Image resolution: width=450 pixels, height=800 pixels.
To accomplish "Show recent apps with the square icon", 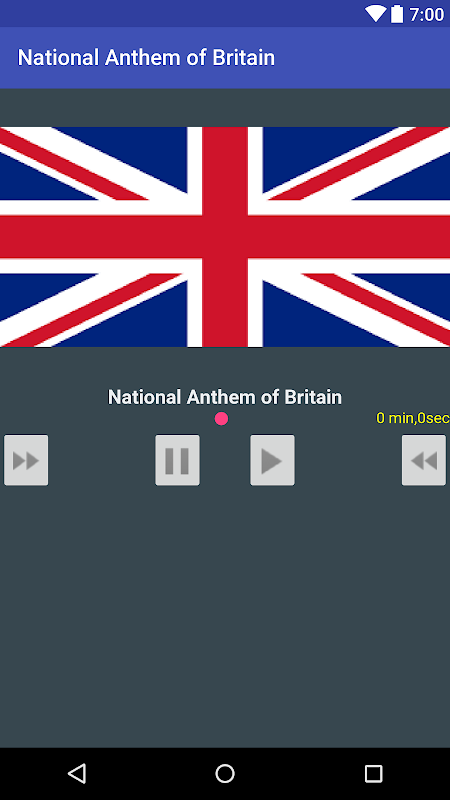I will (373, 773).
